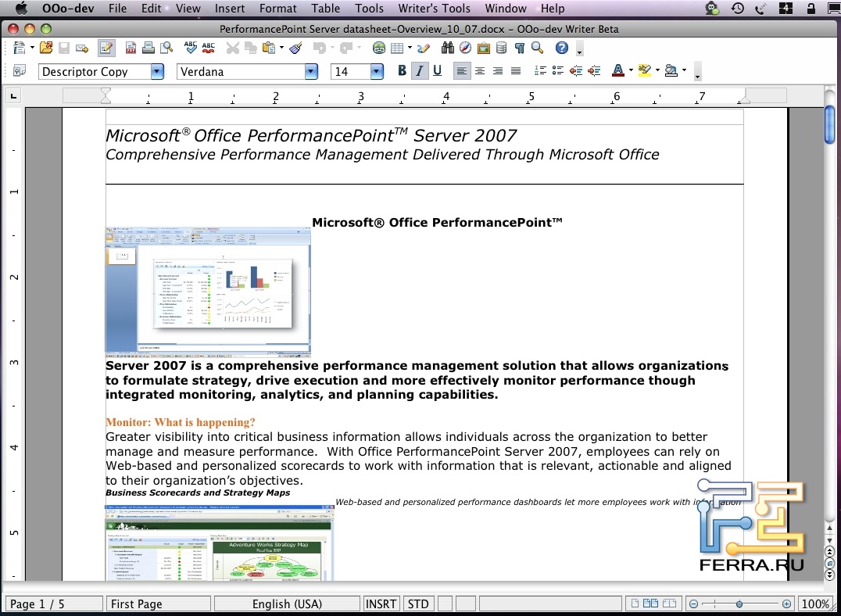Open the Data Sources cylinder icon
Viewport: 841px width, 616px height.
click(502, 48)
